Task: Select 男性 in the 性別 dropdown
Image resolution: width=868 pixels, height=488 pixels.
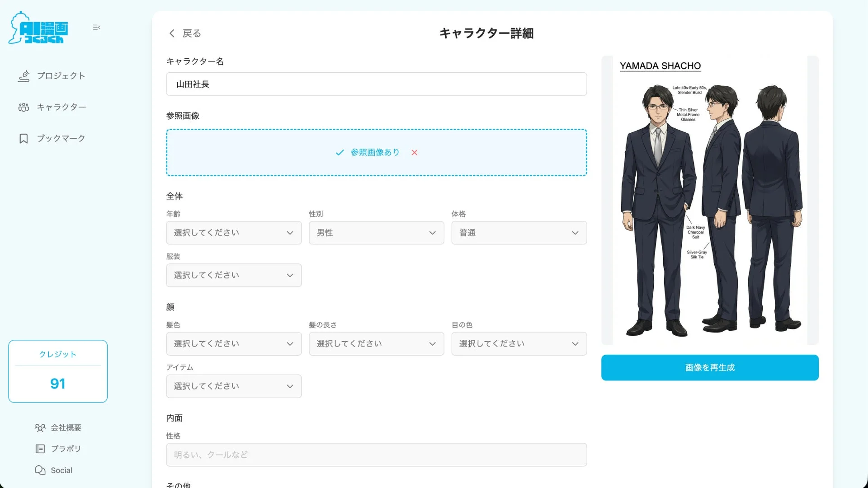Action: [376, 232]
